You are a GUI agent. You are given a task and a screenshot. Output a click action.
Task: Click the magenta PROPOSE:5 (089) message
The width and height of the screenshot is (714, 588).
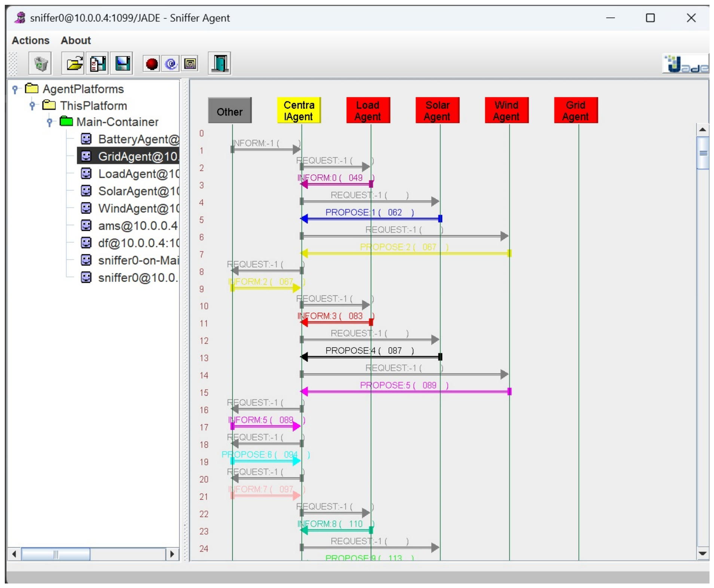pos(406,388)
